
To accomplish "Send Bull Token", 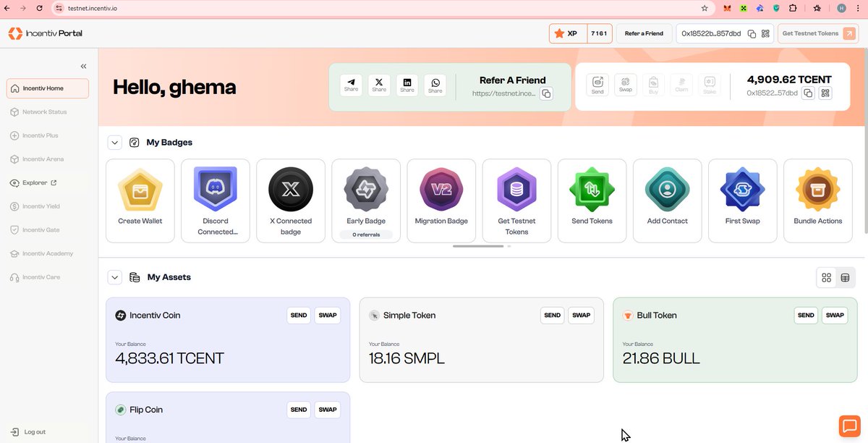I will tap(806, 315).
